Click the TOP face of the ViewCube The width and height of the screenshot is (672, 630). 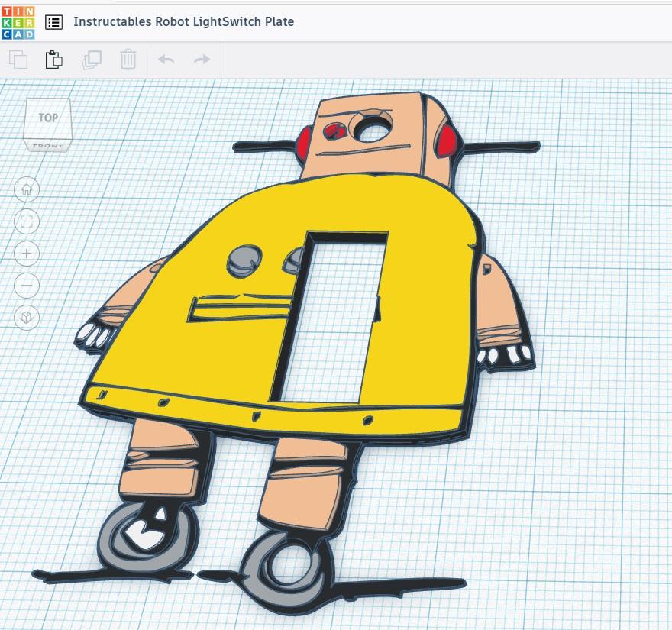click(x=47, y=118)
